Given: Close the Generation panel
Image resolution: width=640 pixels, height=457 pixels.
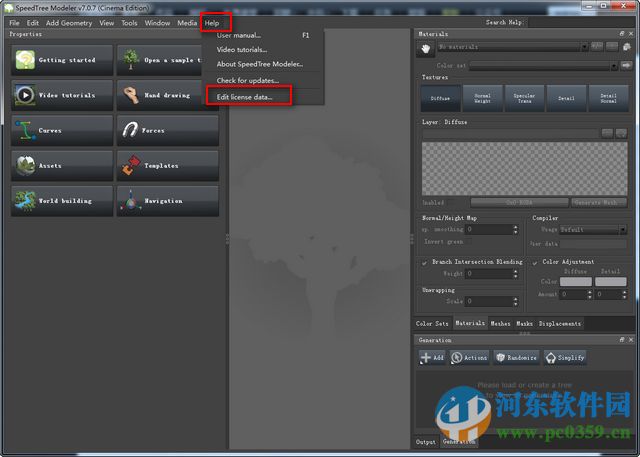Looking at the screenshot, I should [x=631, y=340].
